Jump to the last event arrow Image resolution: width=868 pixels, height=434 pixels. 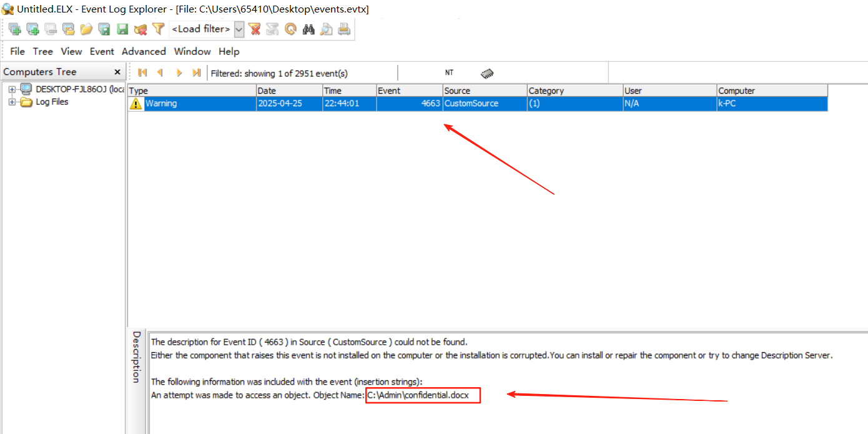coord(196,73)
